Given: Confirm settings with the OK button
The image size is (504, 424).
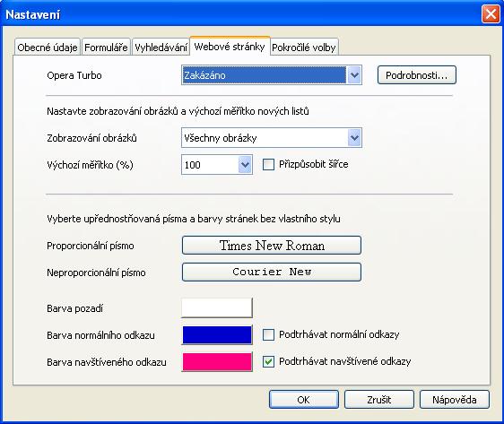Looking at the screenshot, I should (x=304, y=400).
